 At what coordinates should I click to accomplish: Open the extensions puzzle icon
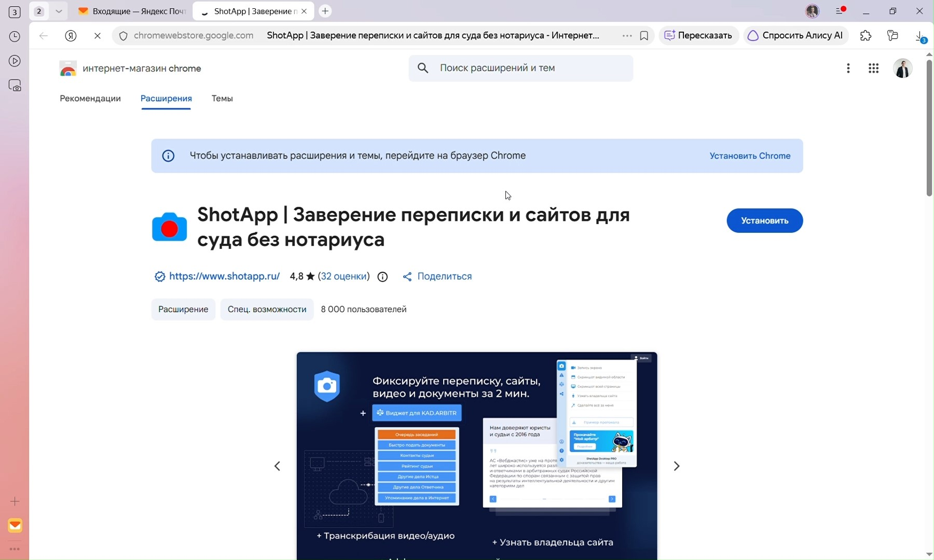[x=866, y=36]
